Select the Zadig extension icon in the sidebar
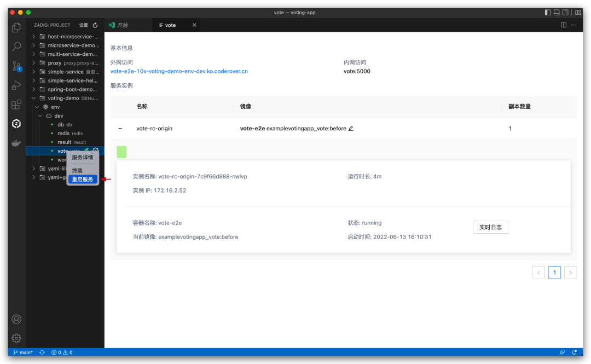The height and width of the screenshot is (364, 591). (x=16, y=124)
